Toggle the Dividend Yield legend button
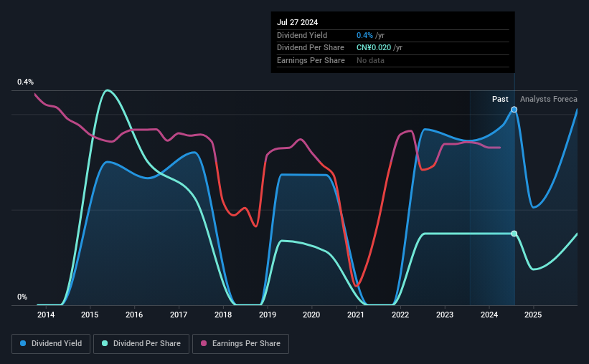This screenshot has width=589, height=364. 51,344
